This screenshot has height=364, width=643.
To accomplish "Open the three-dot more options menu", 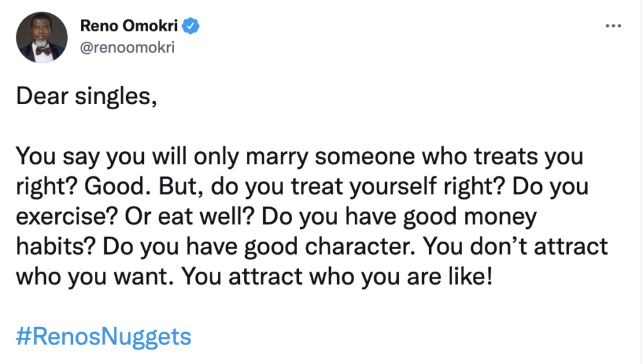I will [x=613, y=26].
